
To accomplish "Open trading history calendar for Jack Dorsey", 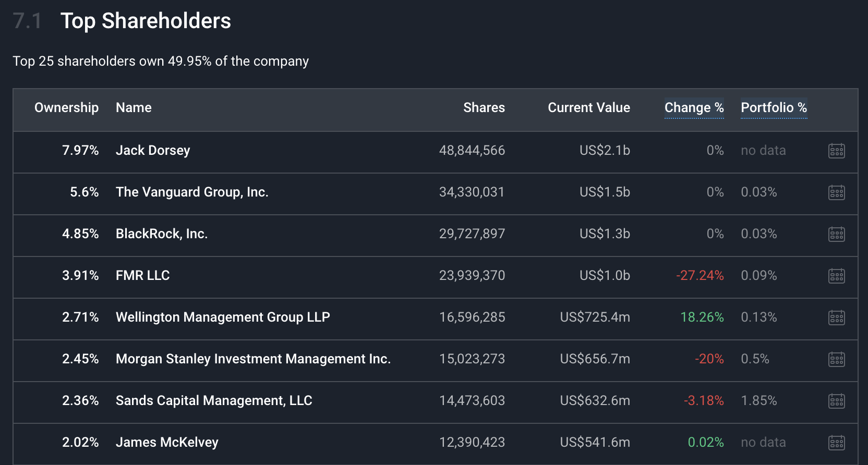I will [837, 151].
